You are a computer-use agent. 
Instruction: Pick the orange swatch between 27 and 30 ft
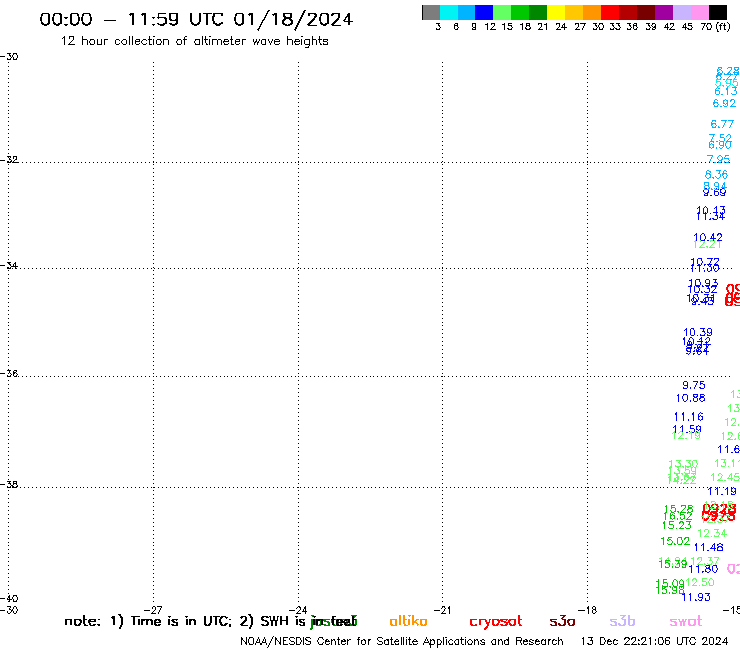click(592, 12)
